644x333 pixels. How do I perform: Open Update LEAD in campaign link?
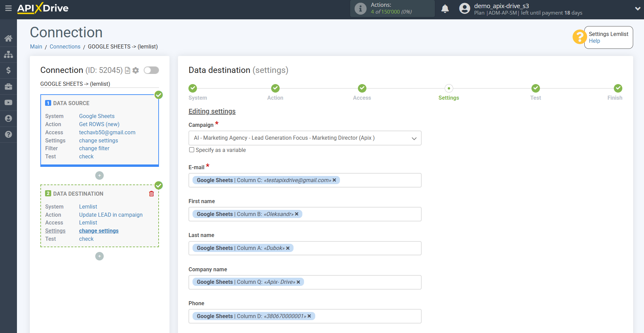click(111, 215)
